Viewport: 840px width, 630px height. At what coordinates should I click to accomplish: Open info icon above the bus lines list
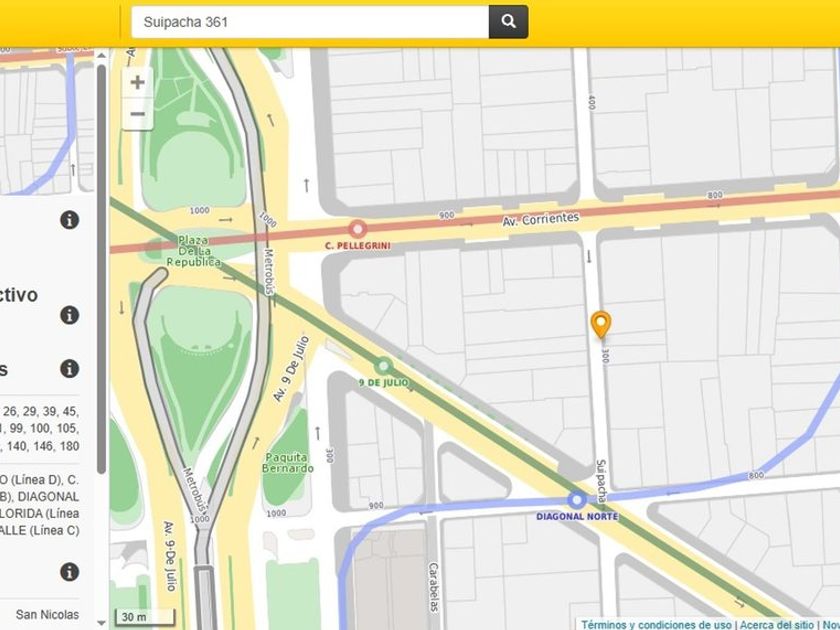coord(70,369)
